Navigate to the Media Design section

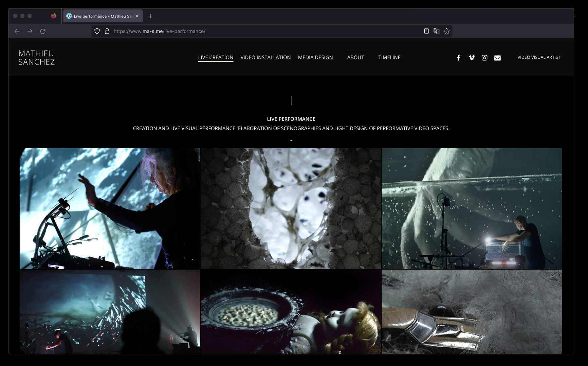click(x=315, y=57)
